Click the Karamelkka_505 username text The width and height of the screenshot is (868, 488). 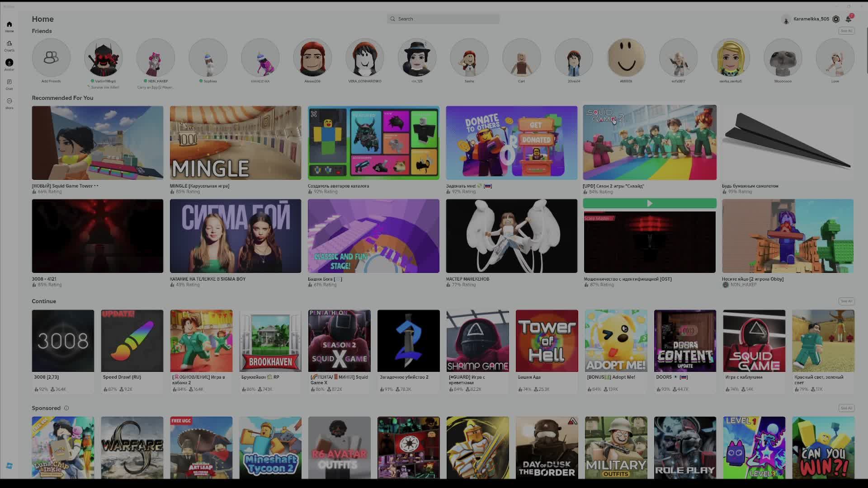click(x=811, y=19)
